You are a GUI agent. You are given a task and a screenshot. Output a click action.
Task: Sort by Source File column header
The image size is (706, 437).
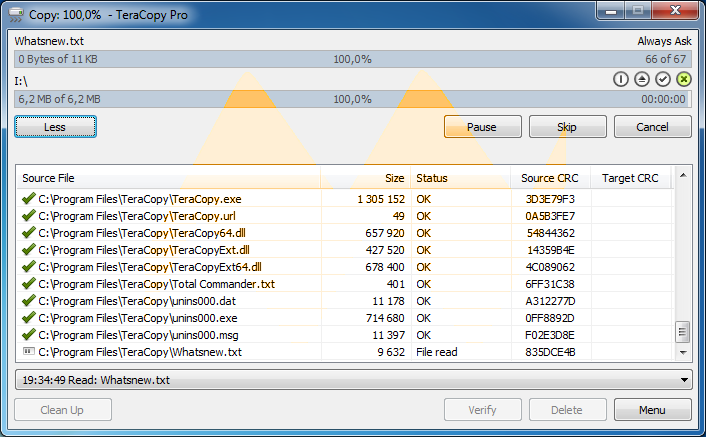click(x=168, y=178)
